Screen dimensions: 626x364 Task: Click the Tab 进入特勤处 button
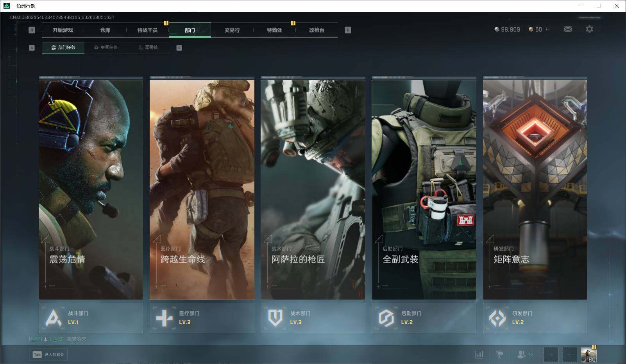pyautogui.click(x=48, y=355)
